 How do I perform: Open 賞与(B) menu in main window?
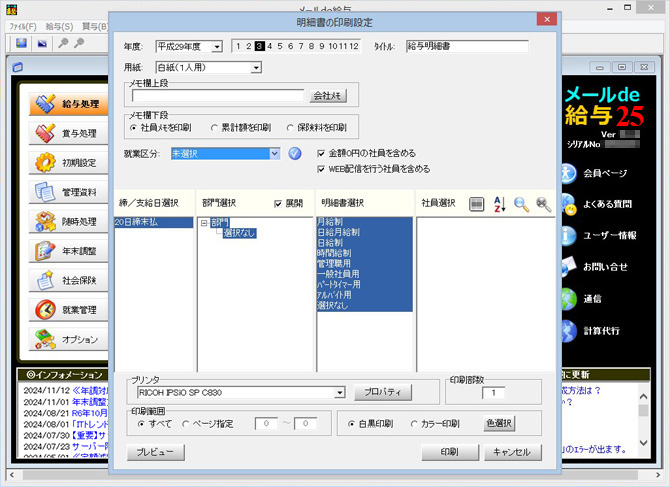(x=95, y=26)
